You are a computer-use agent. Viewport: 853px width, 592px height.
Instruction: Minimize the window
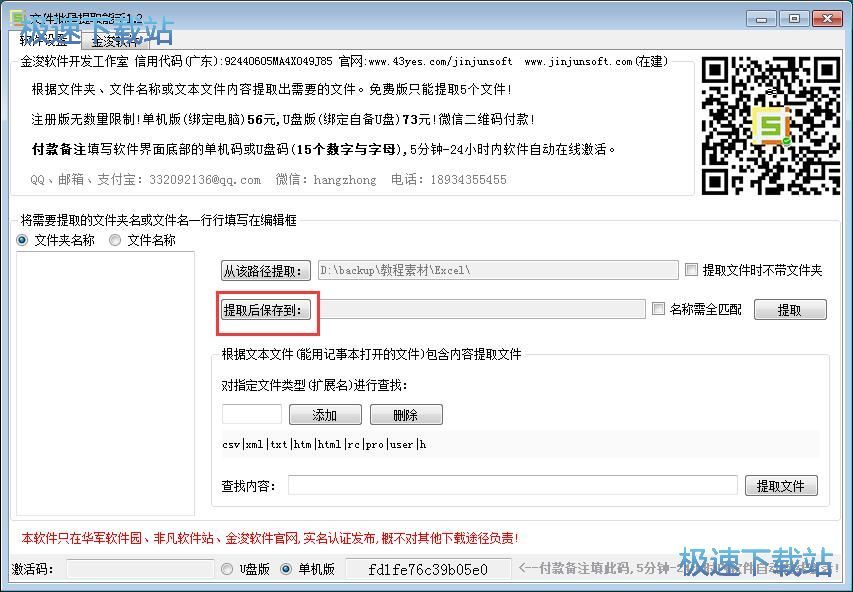pyautogui.click(x=761, y=19)
